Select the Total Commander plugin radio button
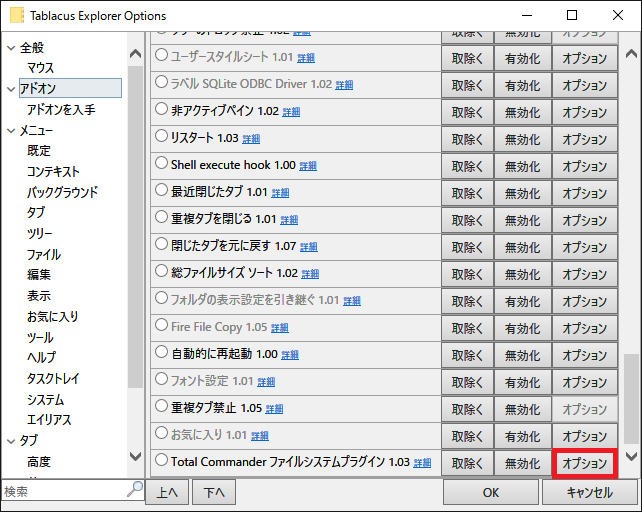642x512 pixels. point(161,460)
